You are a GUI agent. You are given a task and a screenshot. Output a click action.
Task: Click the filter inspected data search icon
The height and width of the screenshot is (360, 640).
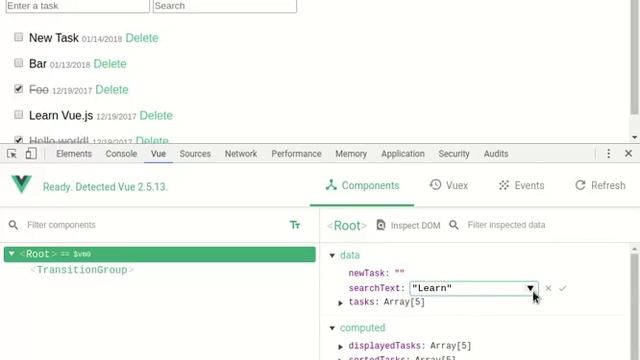pos(453,225)
